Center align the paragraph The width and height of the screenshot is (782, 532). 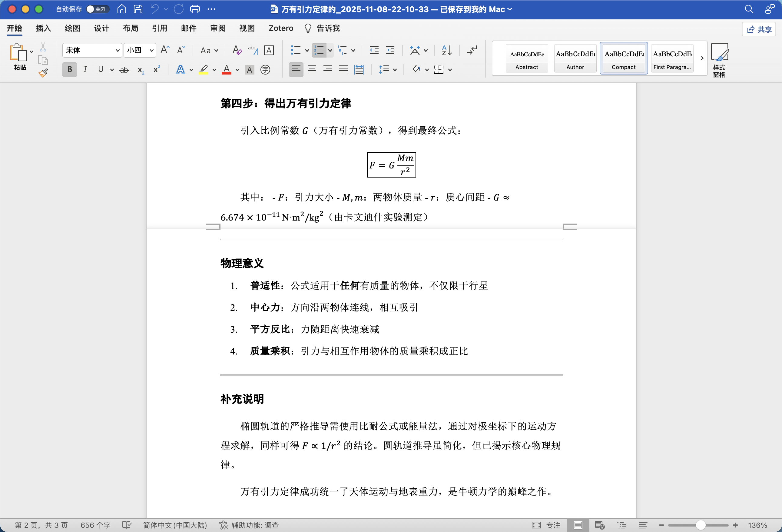(312, 70)
